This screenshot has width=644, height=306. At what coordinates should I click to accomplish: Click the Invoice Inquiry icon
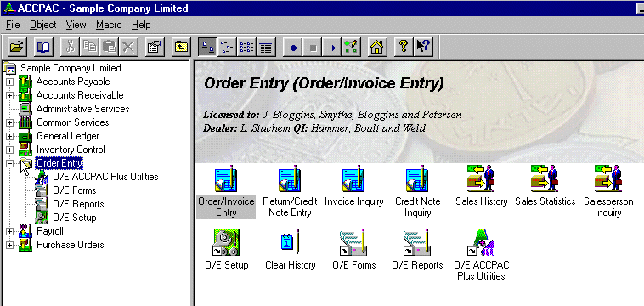coord(353,178)
